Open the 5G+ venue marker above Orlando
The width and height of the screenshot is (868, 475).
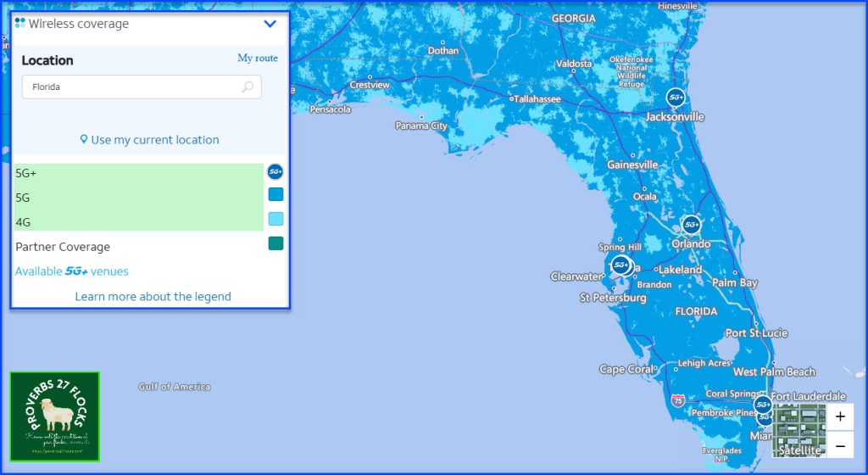(692, 225)
